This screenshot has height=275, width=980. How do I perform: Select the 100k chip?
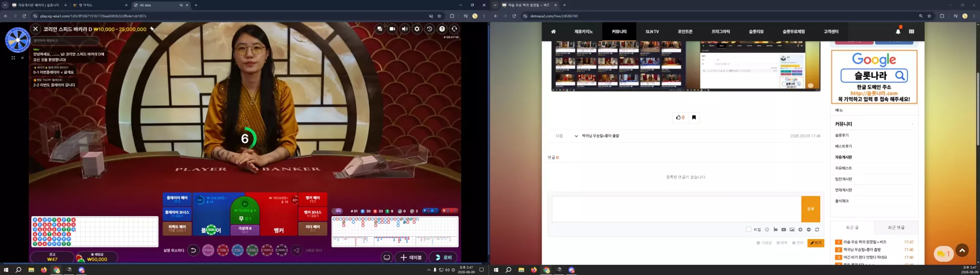pyautogui.click(x=267, y=250)
